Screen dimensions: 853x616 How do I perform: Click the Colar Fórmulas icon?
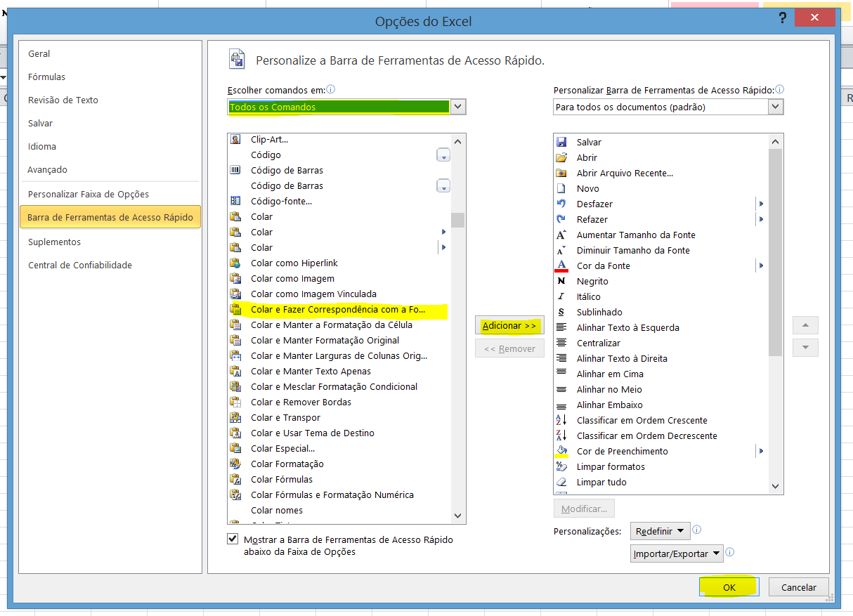[x=235, y=479]
